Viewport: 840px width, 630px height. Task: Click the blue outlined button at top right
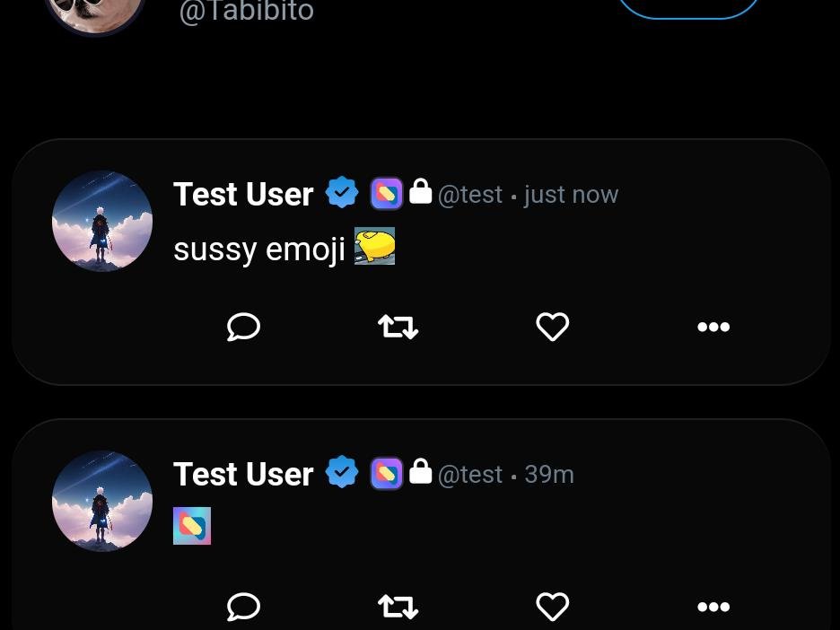689,5
